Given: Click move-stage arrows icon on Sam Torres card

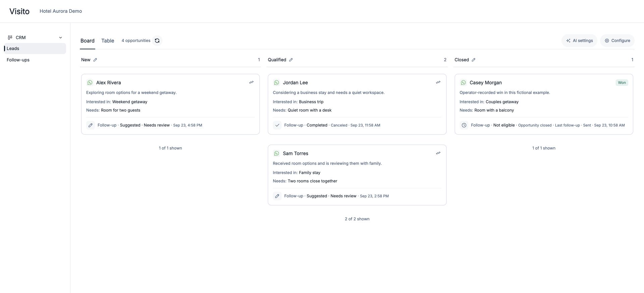Looking at the screenshot, I should click(x=438, y=153).
